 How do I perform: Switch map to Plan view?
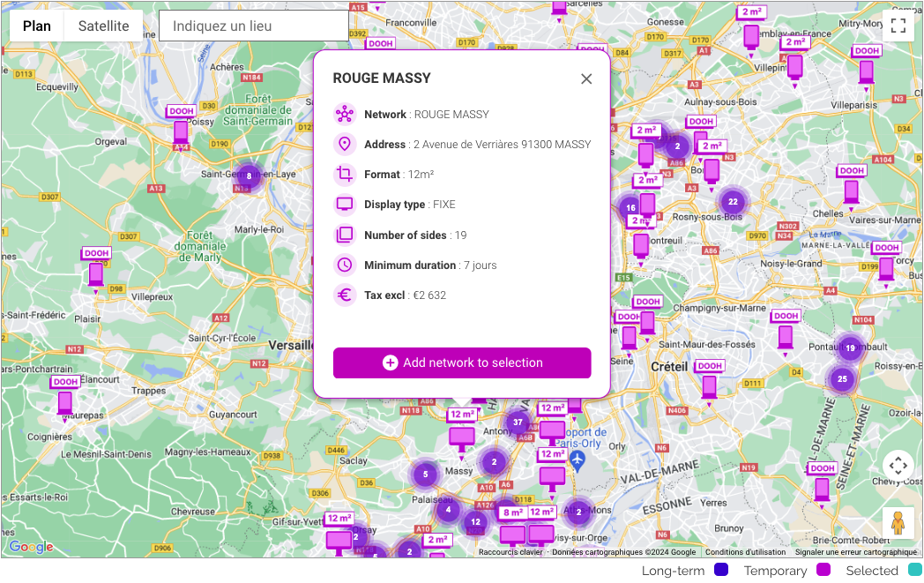coord(36,26)
